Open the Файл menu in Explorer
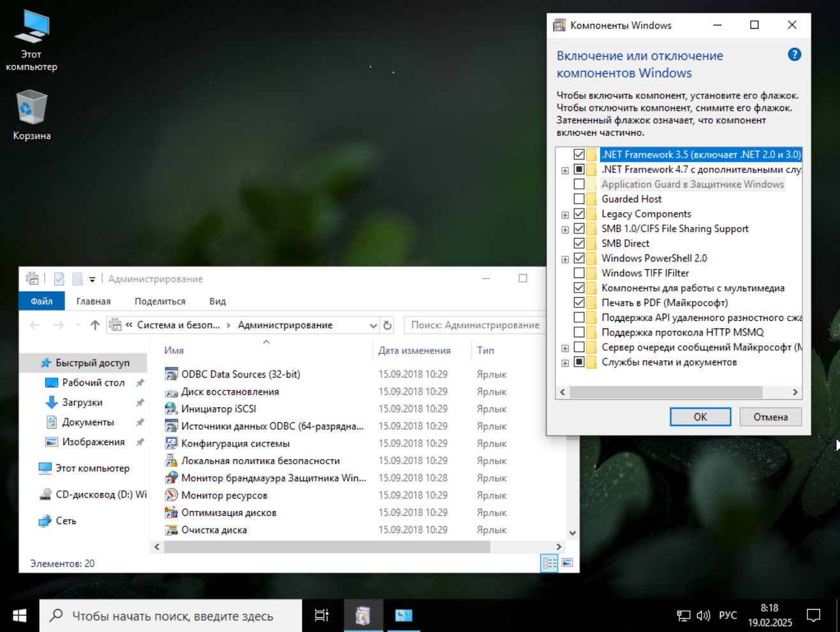This screenshot has height=632, width=840. tap(41, 300)
